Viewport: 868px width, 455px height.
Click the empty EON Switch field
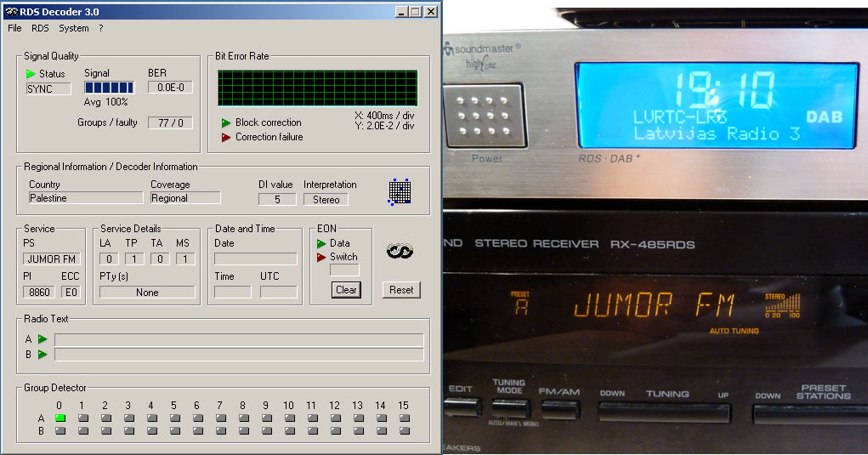tap(344, 270)
